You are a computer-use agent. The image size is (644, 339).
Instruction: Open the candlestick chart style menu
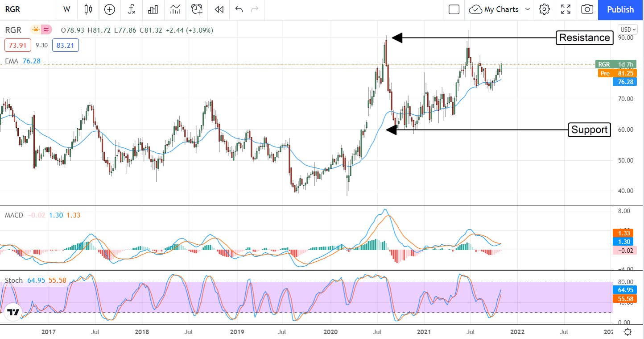(x=88, y=9)
